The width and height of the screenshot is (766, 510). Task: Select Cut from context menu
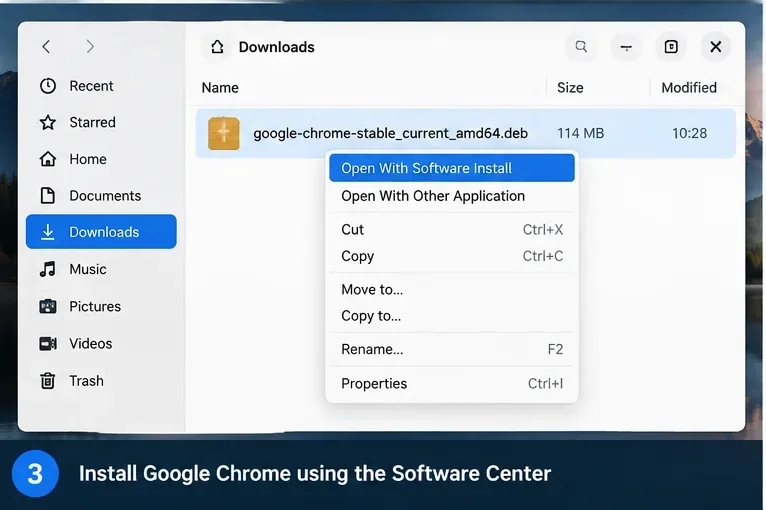[x=452, y=230]
